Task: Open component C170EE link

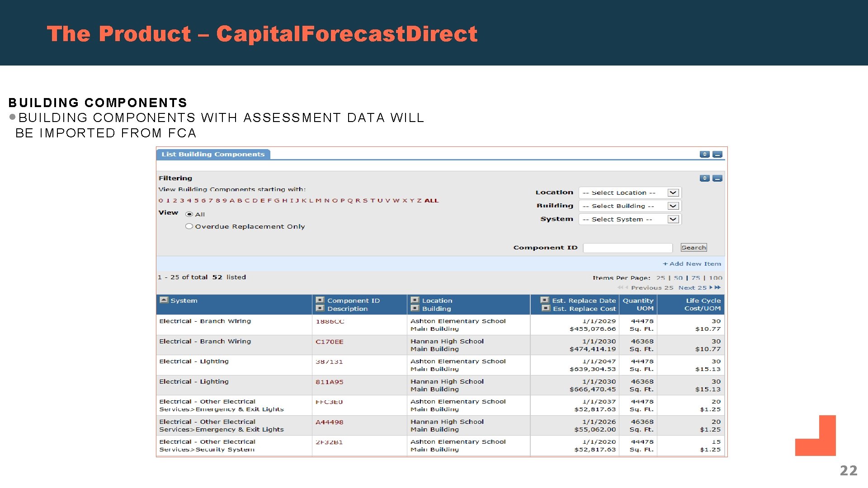Action: (x=330, y=342)
